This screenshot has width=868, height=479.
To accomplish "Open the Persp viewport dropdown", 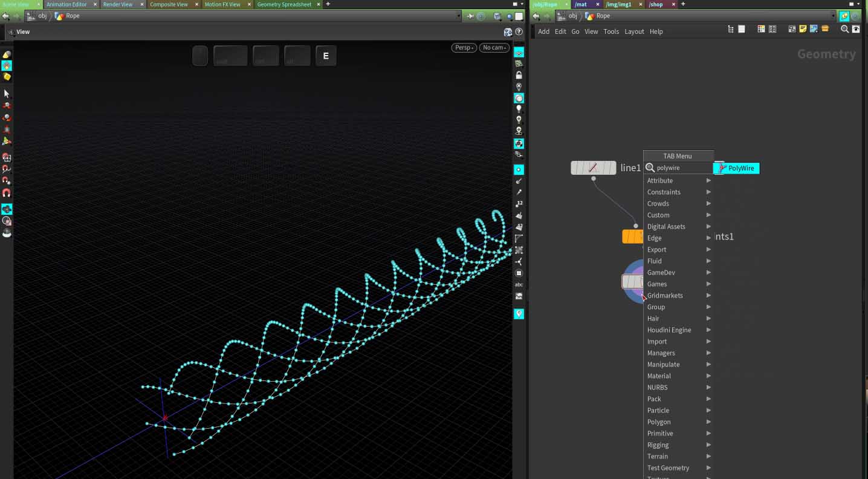I will point(464,48).
